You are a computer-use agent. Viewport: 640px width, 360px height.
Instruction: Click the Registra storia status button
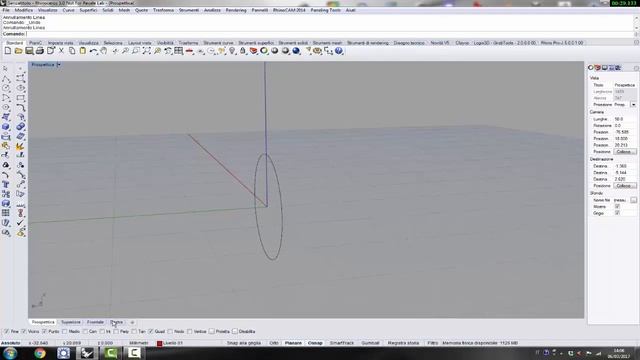(x=403, y=343)
